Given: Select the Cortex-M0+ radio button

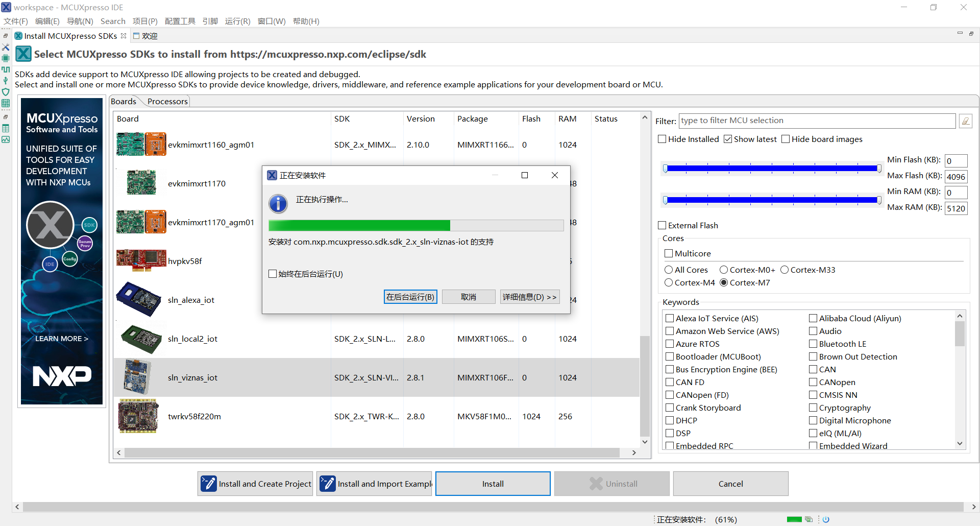Looking at the screenshot, I should [x=724, y=270].
